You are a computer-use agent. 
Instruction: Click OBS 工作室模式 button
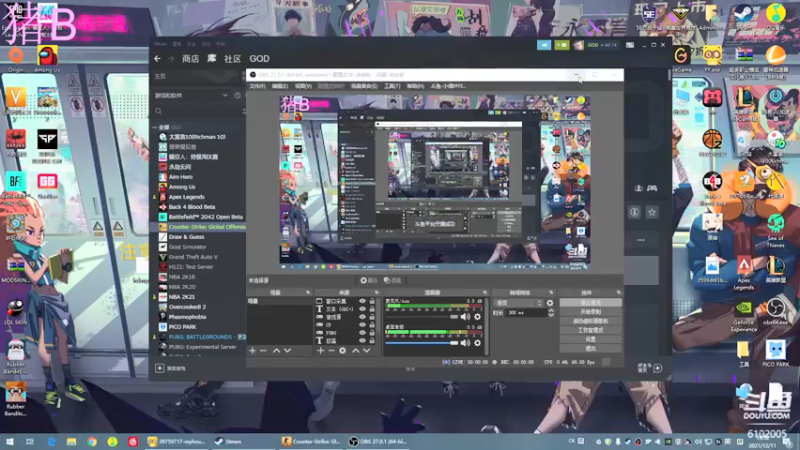[x=590, y=330]
